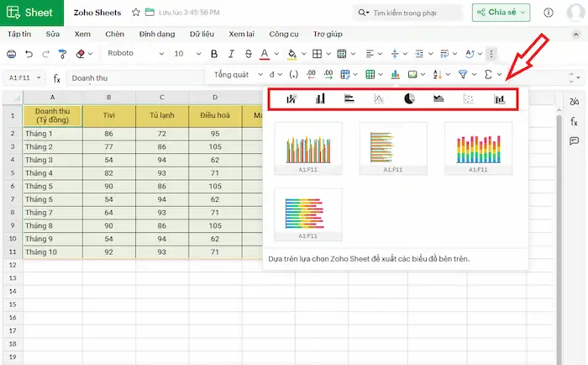Select the pie chart type icon
The height and width of the screenshot is (365, 588).
click(410, 98)
